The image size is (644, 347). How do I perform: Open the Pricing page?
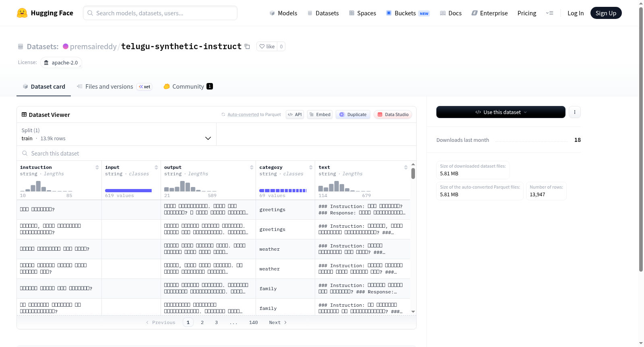527,13
